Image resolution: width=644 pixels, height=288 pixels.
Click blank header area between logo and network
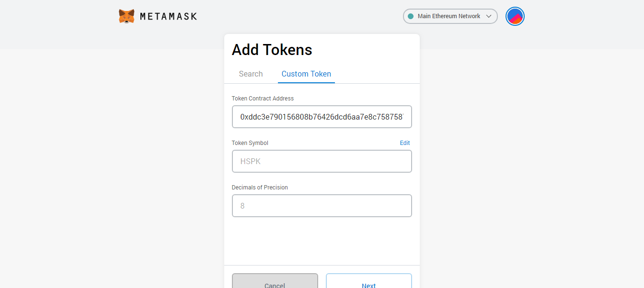297,16
